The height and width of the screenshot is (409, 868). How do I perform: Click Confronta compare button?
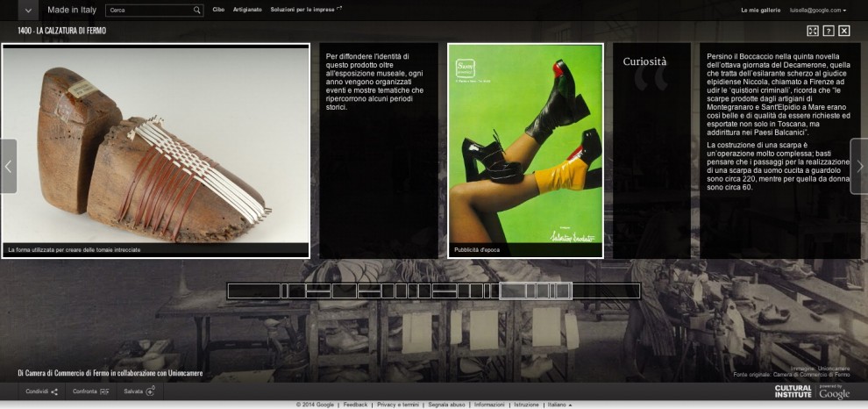(x=91, y=391)
